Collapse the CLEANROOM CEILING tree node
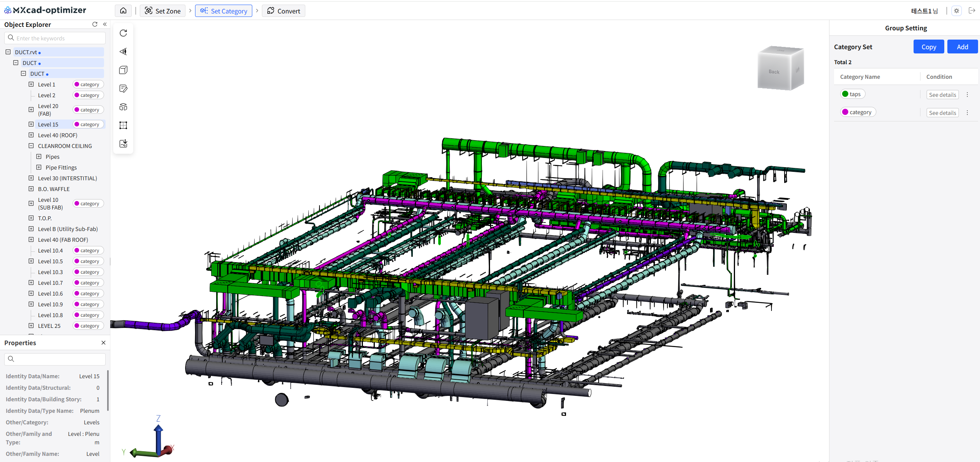This screenshot has width=980, height=462. point(31,146)
